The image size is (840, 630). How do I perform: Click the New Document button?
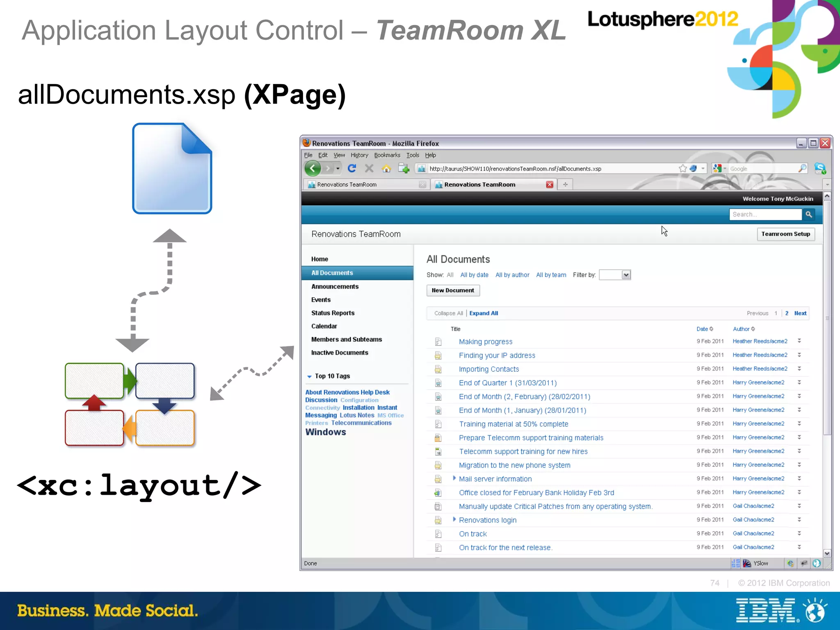[x=453, y=291]
